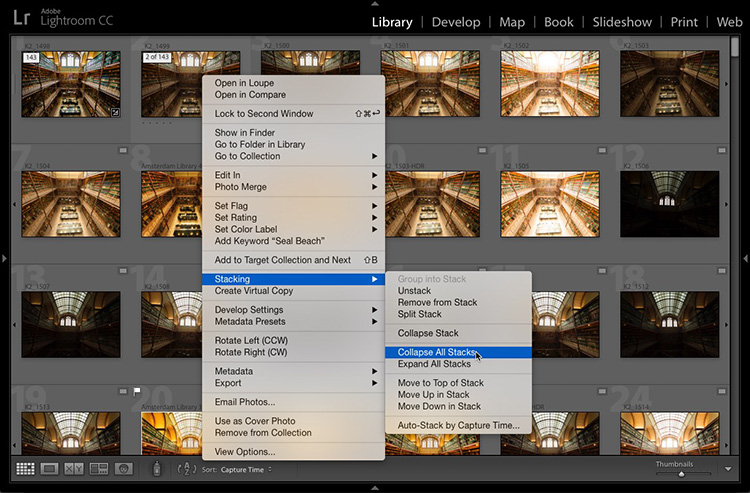750x493 pixels.
Task: Select Rotate Left (CCW)
Action: click(x=293, y=340)
